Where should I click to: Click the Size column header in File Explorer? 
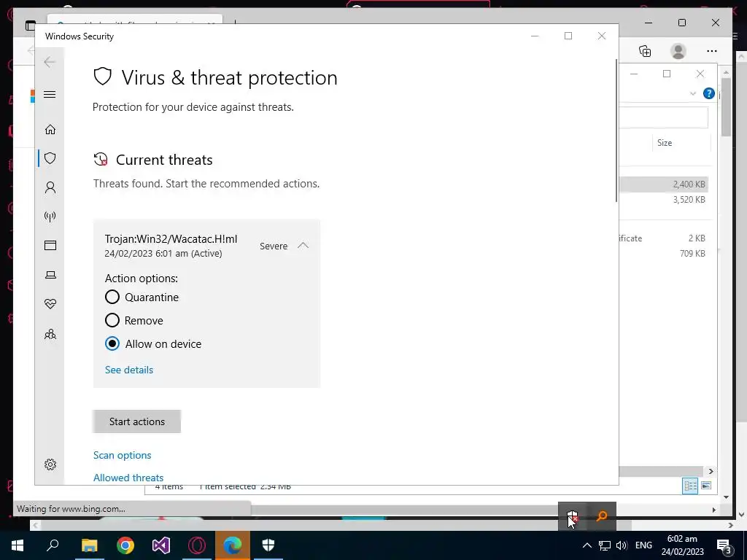click(665, 143)
